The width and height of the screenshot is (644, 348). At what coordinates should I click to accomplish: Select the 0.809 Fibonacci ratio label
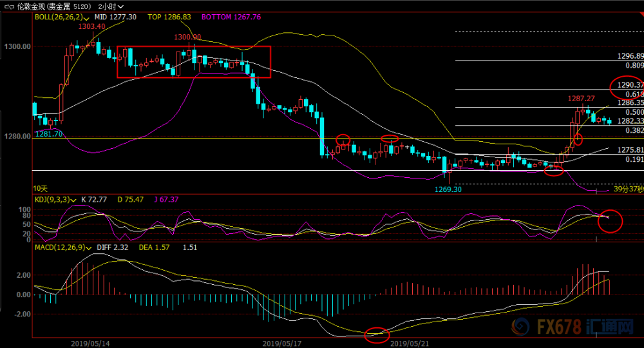pos(634,66)
